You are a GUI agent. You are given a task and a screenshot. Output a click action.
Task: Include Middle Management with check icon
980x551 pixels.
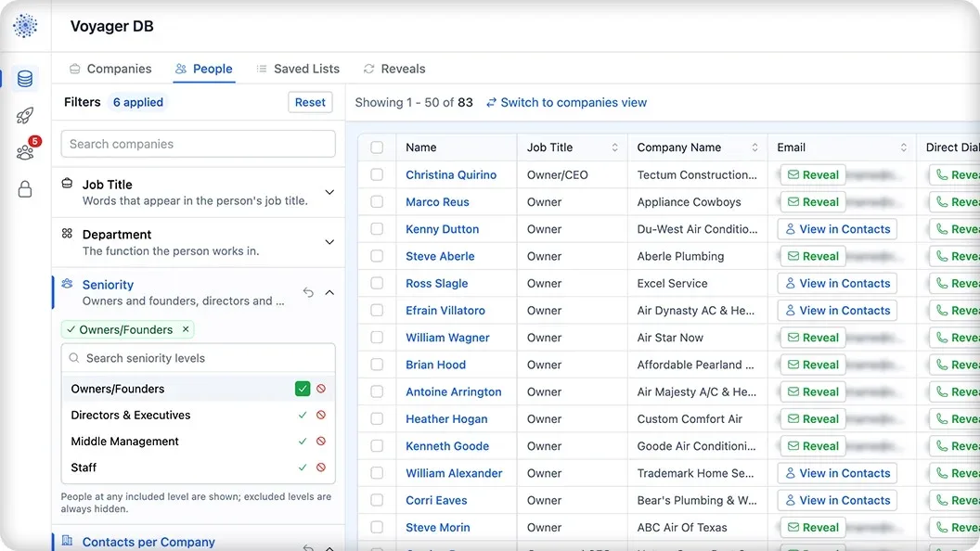pos(303,441)
